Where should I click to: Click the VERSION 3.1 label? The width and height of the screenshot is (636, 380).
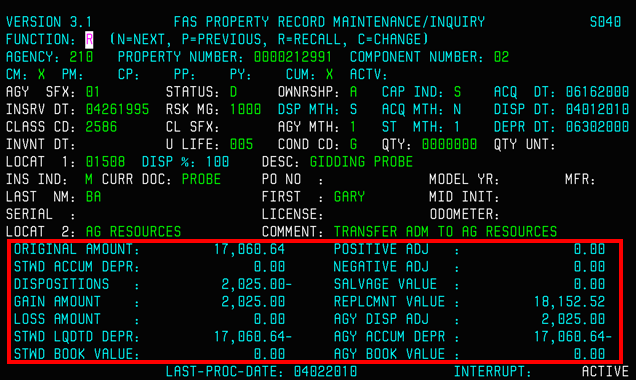pos(49,22)
